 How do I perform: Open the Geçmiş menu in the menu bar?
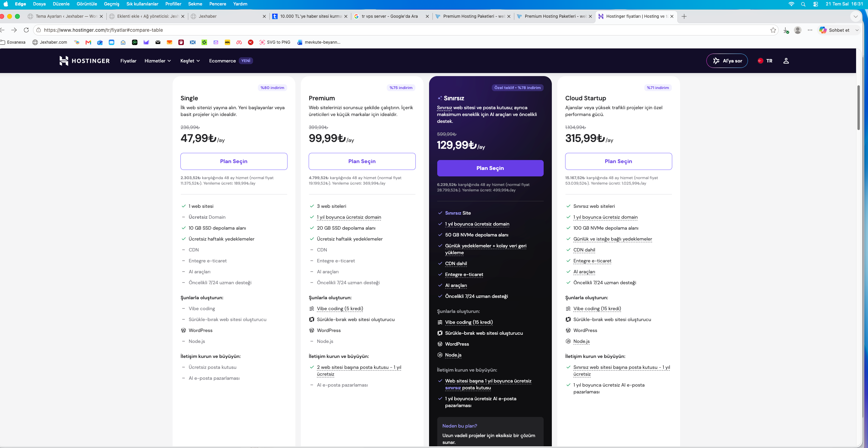(x=112, y=4)
